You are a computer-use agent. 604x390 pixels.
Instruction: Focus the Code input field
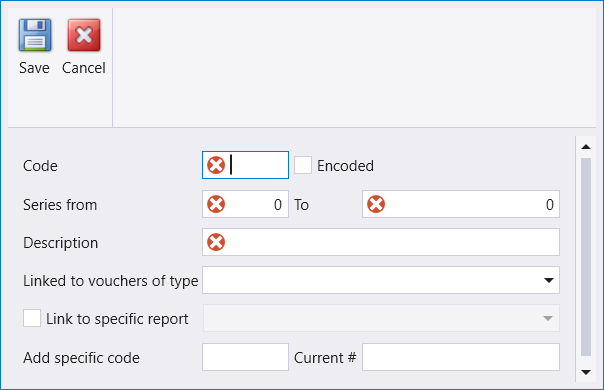click(x=245, y=165)
